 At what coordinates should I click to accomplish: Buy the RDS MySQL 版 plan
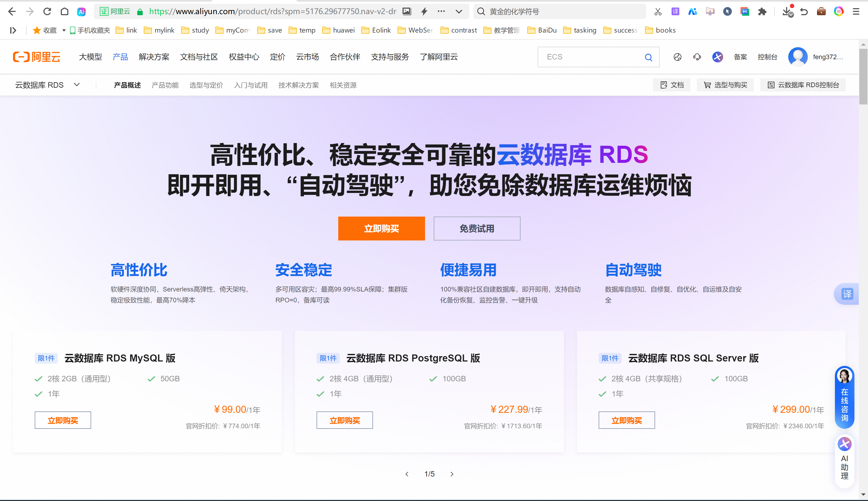tap(63, 420)
